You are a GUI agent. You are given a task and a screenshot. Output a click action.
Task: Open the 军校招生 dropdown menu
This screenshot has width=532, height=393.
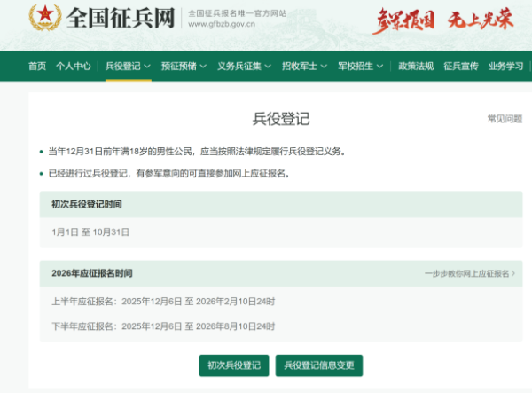pyautogui.click(x=360, y=67)
